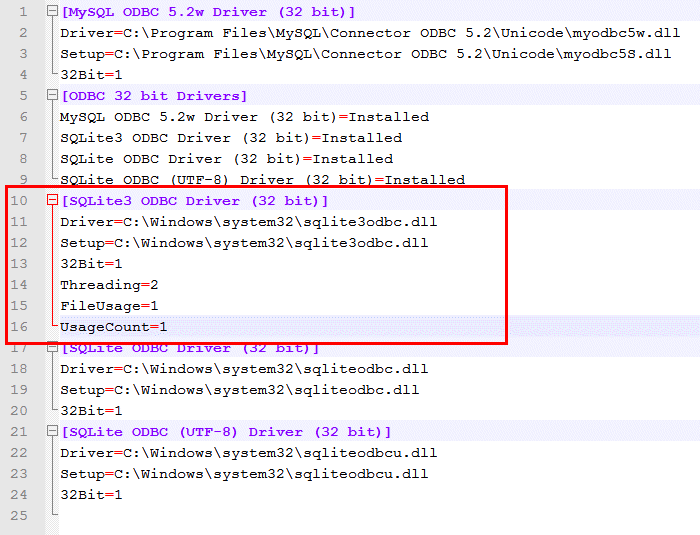Screen dimensions: 700x535
Task: Click the [ODBC 32 bit Drivers] header
Action: 154,96
